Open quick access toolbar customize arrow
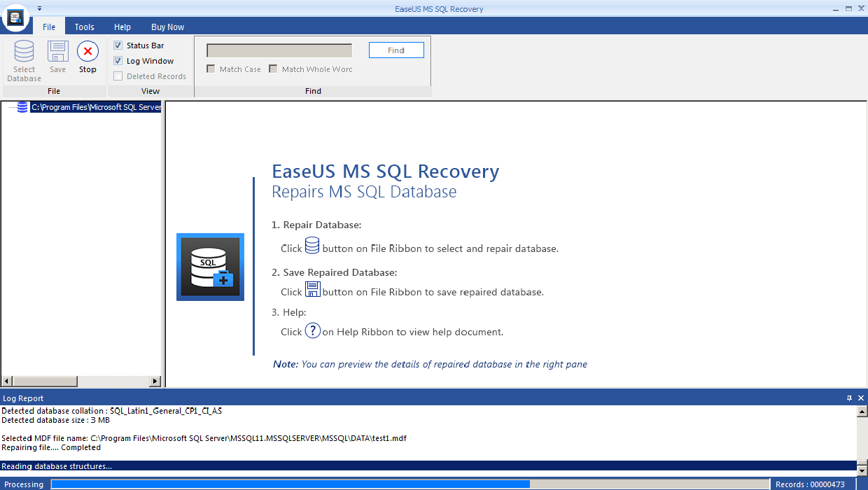This screenshot has height=490, width=868. [40, 8]
